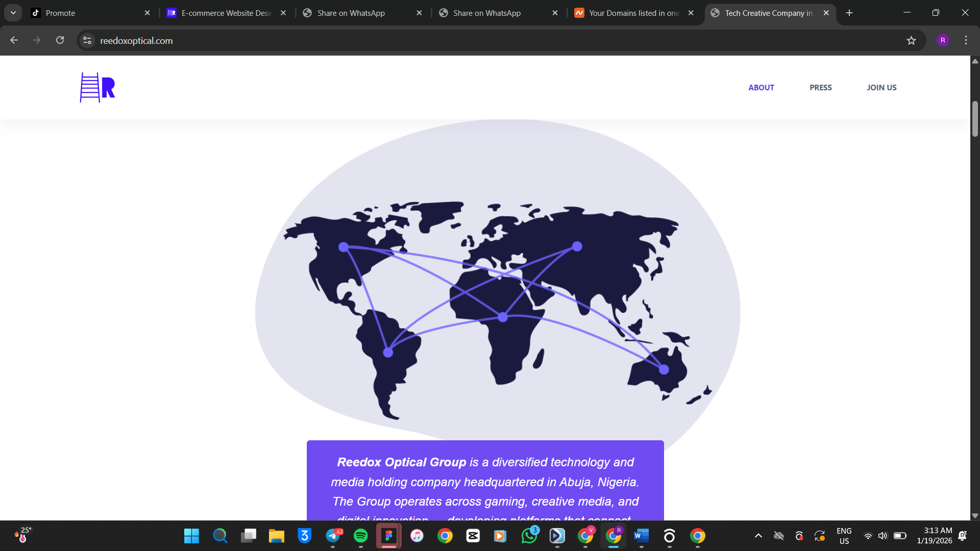Click the Reedox R ladder logo

point(97,87)
